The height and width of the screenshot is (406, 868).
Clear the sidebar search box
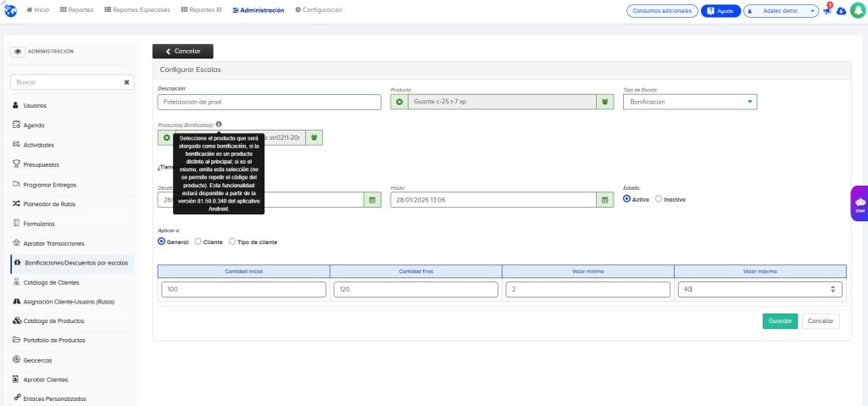126,82
